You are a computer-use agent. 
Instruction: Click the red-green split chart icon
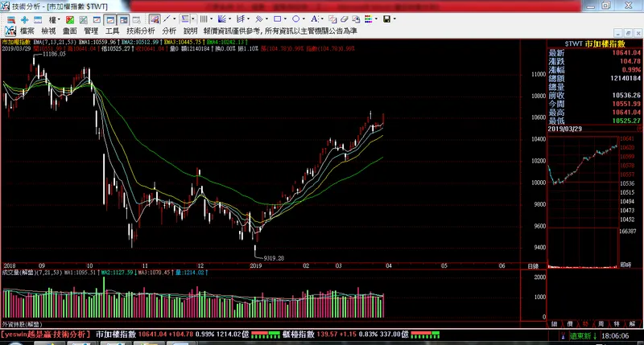[x=70, y=19]
